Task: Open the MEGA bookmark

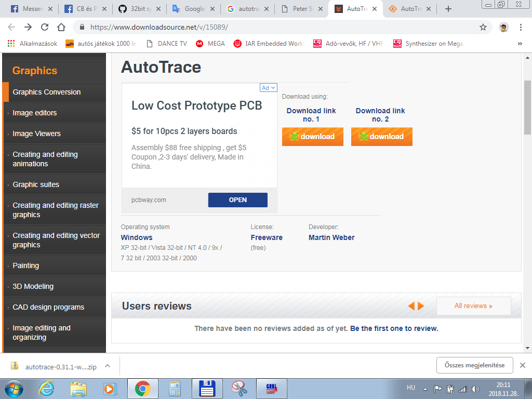Action: click(x=210, y=44)
